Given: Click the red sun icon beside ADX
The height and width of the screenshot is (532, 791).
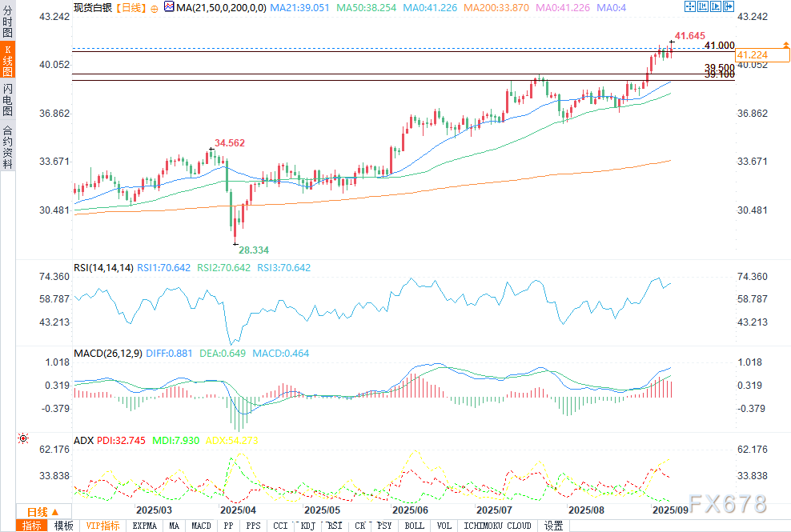Looking at the screenshot, I should point(22,439).
